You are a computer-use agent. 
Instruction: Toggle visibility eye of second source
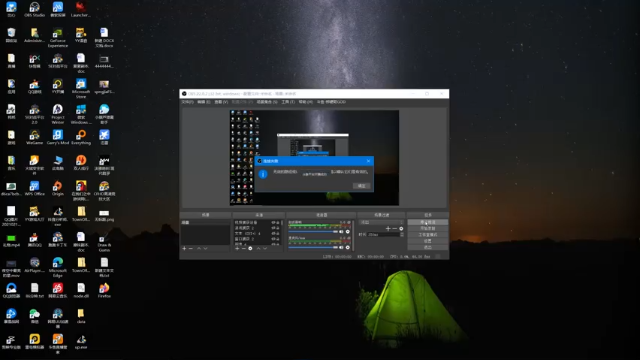click(273, 228)
